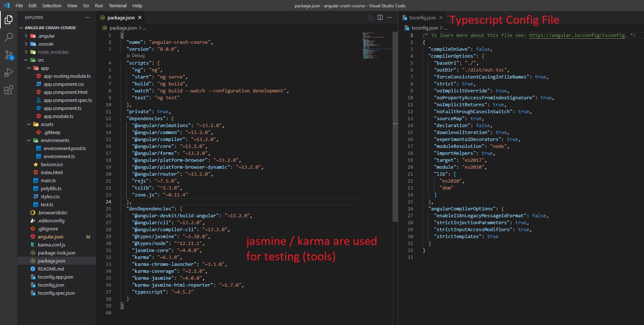Image resolution: width=644 pixels, height=325 pixels.
Task: Open the View menu
Action: (72, 5)
